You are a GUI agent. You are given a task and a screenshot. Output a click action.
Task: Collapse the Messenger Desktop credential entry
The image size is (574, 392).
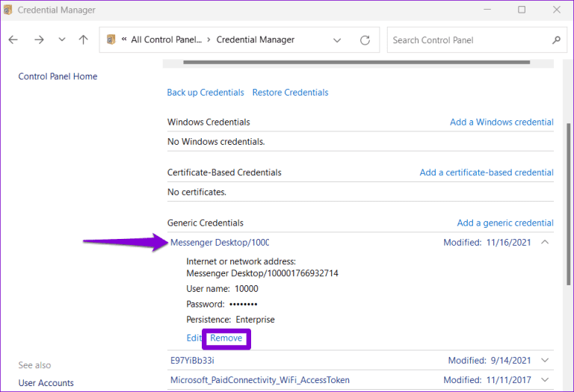[x=545, y=242]
